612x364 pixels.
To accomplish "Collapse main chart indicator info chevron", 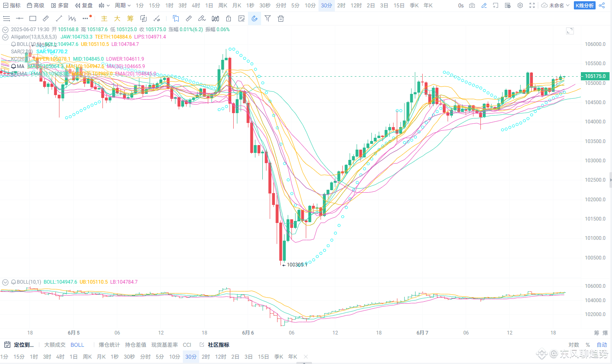I will pyautogui.click(x=5, y=30).
